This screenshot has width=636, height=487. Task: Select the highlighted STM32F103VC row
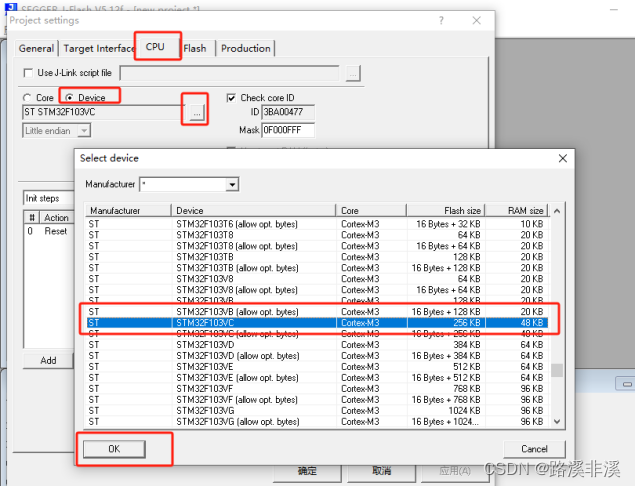pos(317,322)
